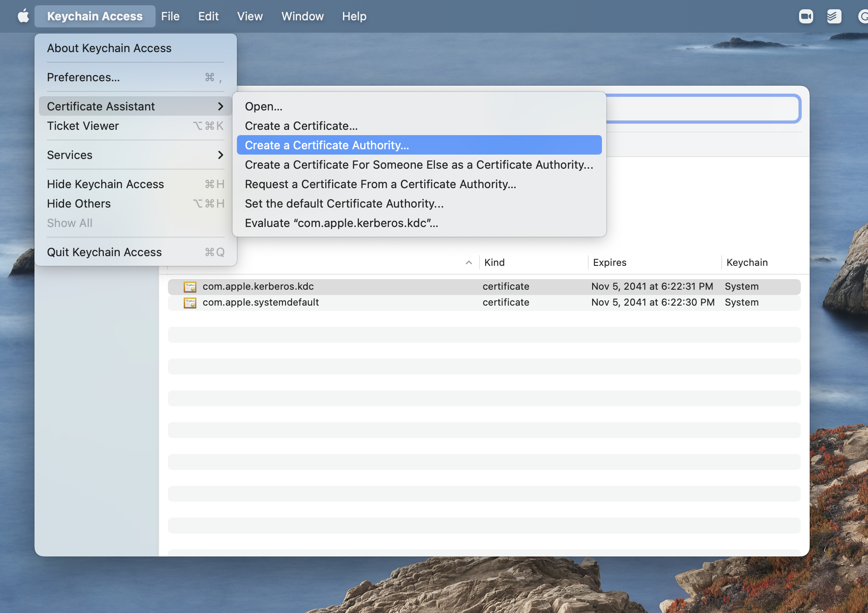Toggle the name column sort arrow
868x613 pixels.
(469, 262)
